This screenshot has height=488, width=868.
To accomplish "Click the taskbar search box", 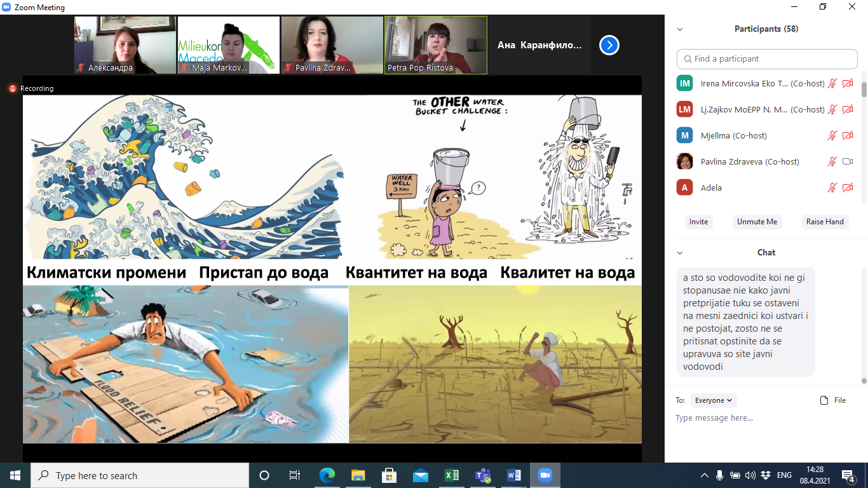I will pyautogui.click(x=140, y=475).
